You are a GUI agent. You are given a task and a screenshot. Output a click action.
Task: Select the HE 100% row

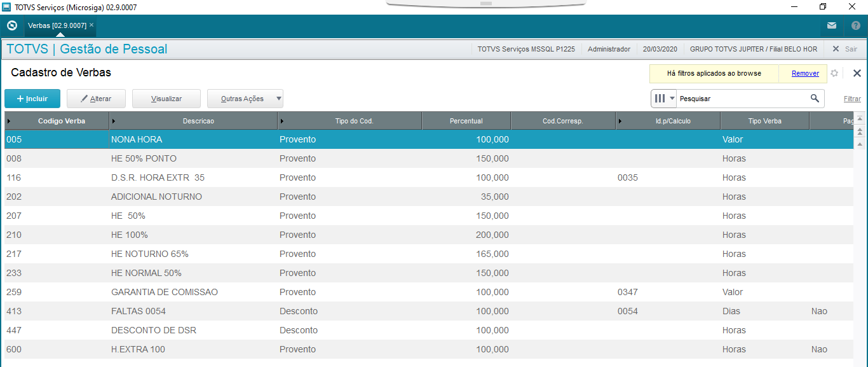(x=428, y=235)
